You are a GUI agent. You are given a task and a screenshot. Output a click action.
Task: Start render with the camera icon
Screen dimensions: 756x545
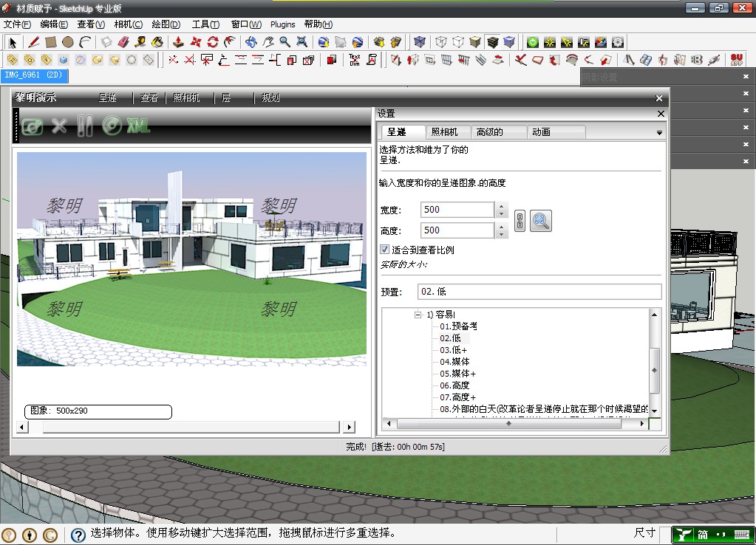(x=33, y=126)
